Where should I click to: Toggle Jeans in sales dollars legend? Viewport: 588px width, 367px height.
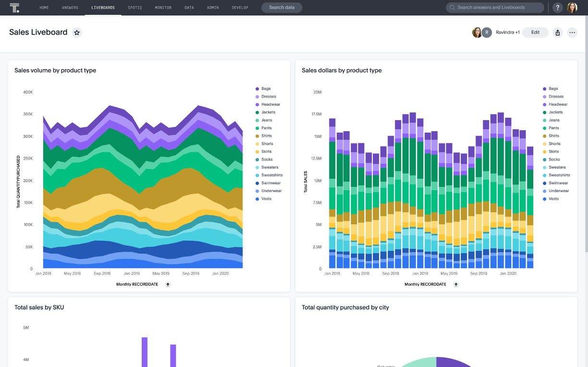551,120
